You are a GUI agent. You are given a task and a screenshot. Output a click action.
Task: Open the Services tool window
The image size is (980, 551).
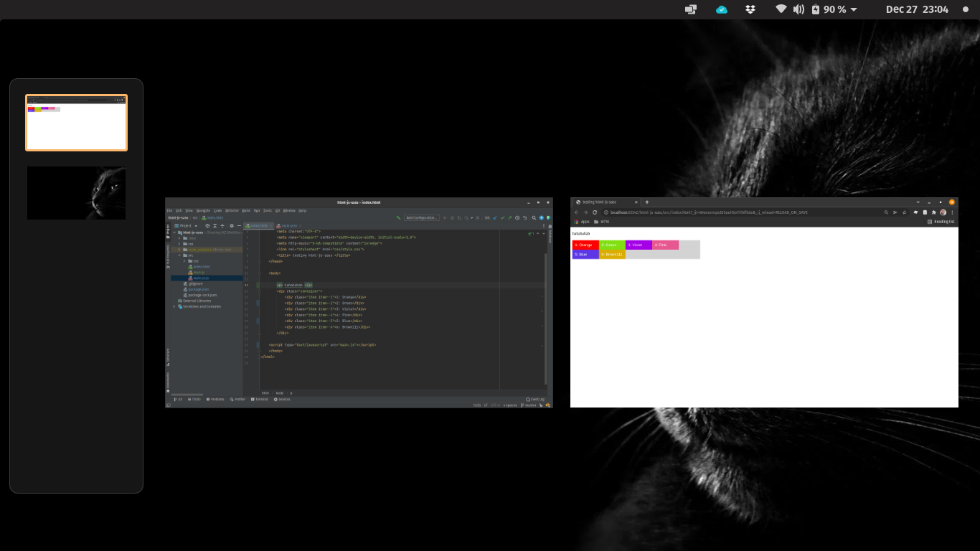tap(283, 400)
